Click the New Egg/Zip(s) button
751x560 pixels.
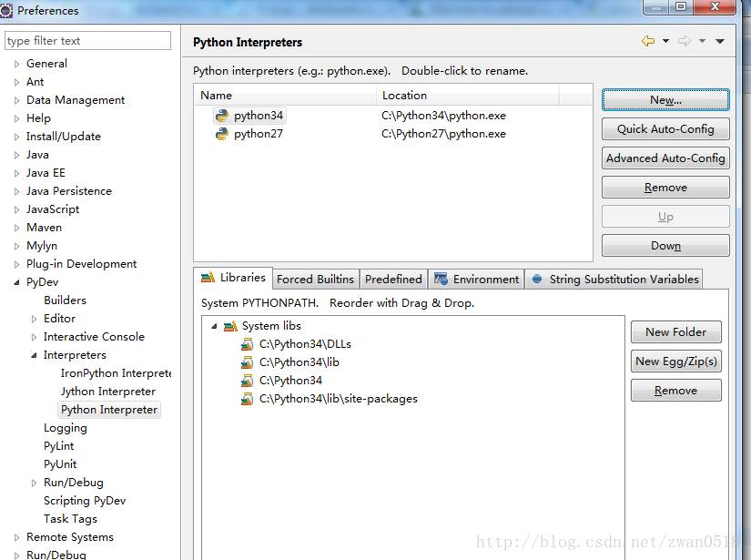tap(675, 361)
